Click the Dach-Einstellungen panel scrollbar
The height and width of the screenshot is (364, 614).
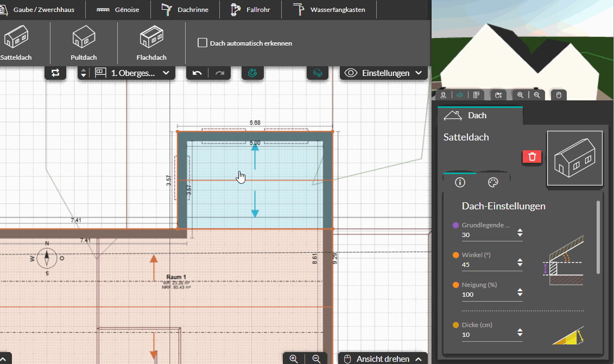click(x=598, y=237)
